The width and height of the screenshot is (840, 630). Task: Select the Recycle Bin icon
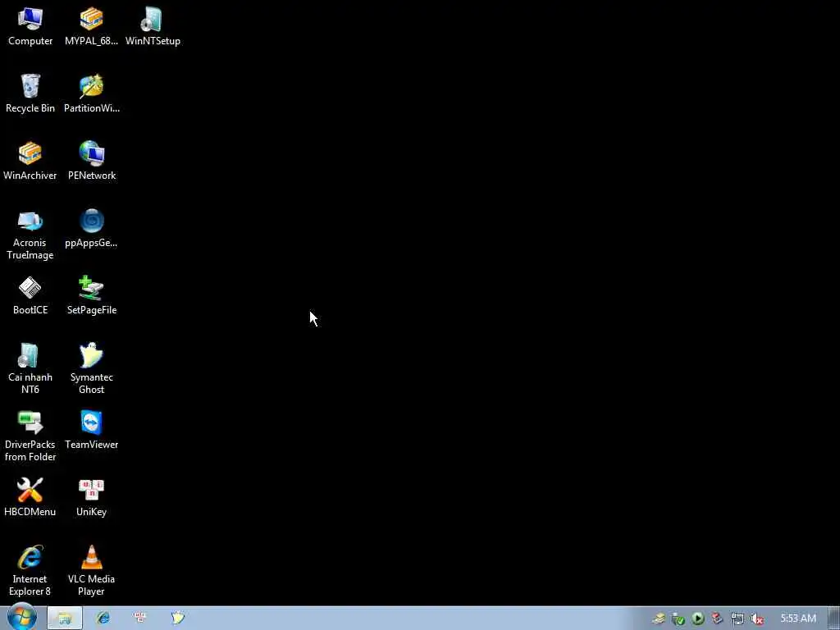pyautogui.click(x=30, y=94)
